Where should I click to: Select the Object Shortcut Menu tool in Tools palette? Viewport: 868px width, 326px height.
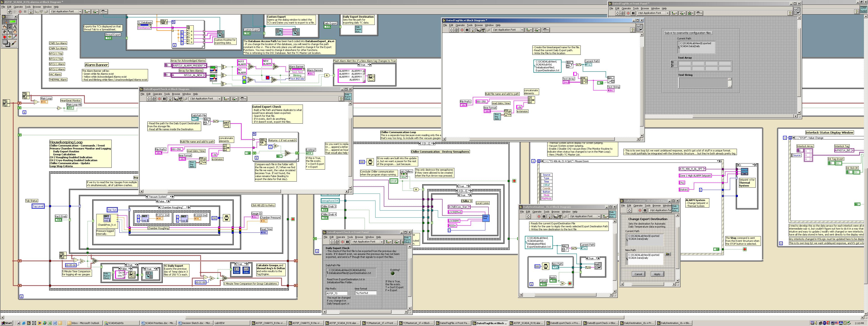pyautogui.click(x=10, y=32)
